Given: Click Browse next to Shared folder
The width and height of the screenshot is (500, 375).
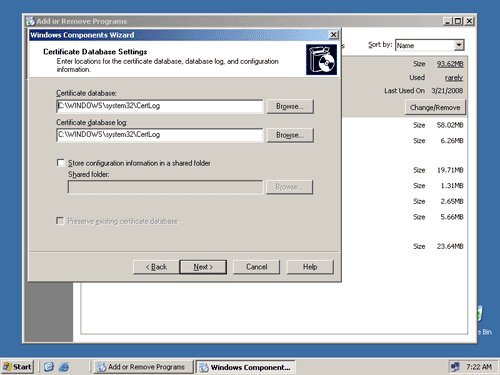Looking at the screenshot, I should point(289,187).
